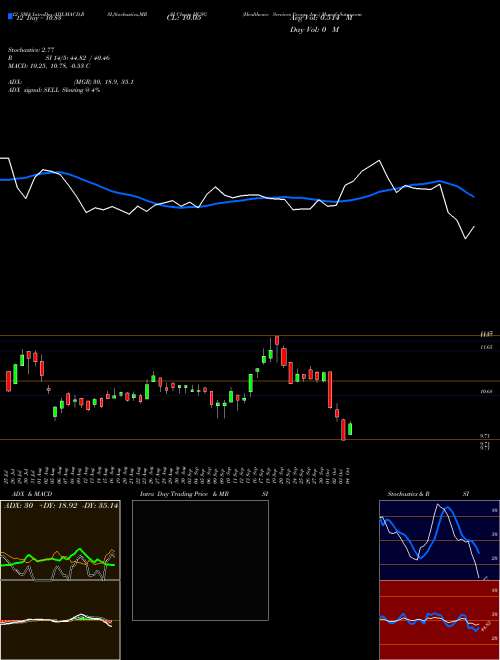Click the tall red candlestick before the drop's end
500x660 pixels.
pyautogui.click(x=330, y=389)
